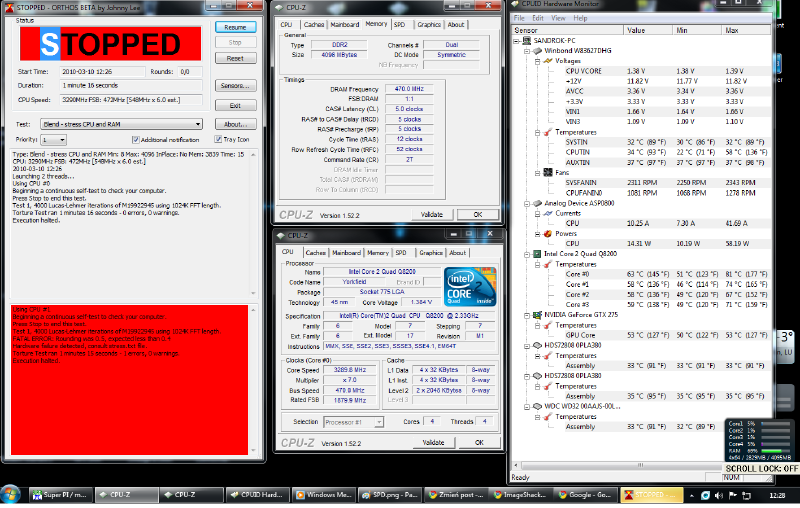Click the Intel Core 2 Quad logo

point(470,287)
